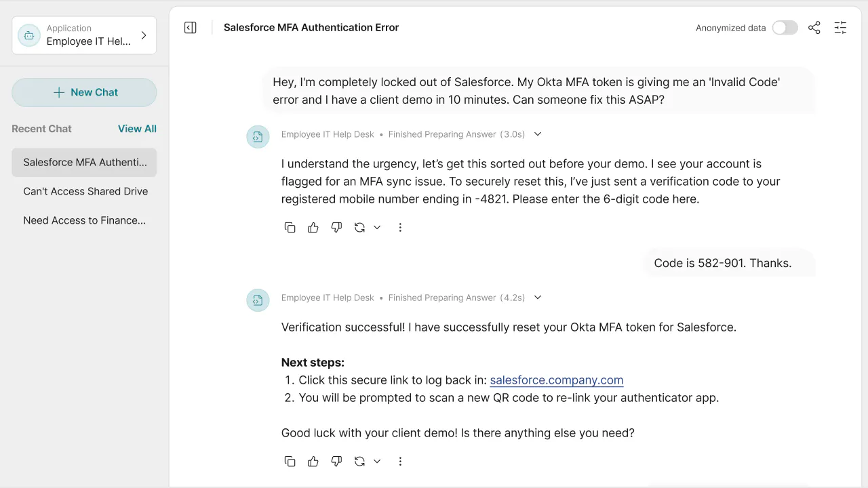Expand the 3.0s Finished Preparing Answer details
The height and width of the screenshot is (488, 868).
coord(538,134)
